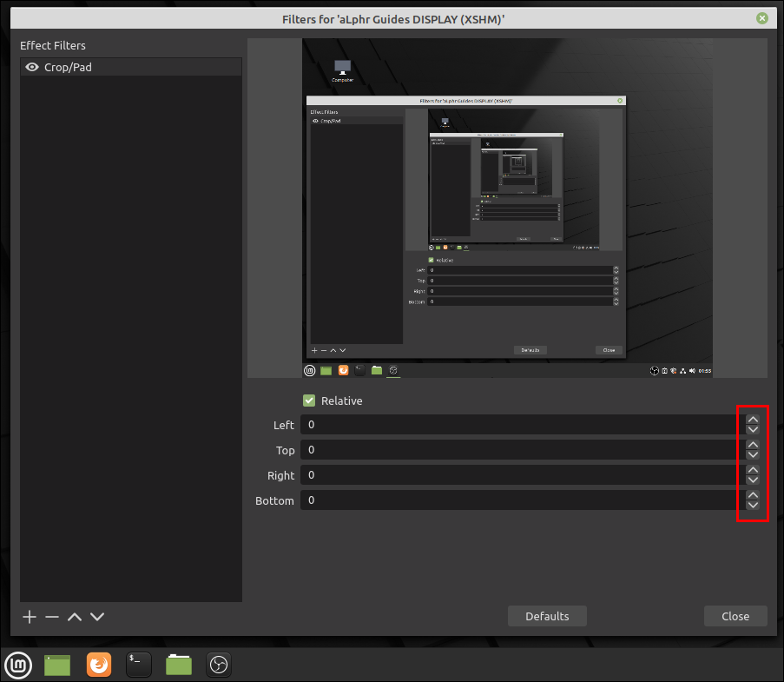This screenshot has width=784, height=682.
Task: Uncheck the Relative checkbox
Action: [x=309, y=401]
